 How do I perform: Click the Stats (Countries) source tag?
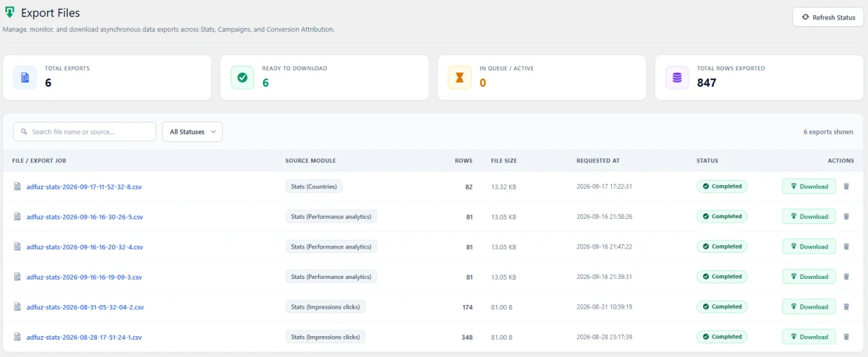[314, 186]
